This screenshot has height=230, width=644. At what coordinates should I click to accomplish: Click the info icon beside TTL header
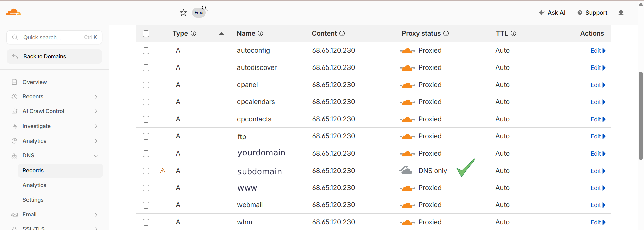click(513, 33)
